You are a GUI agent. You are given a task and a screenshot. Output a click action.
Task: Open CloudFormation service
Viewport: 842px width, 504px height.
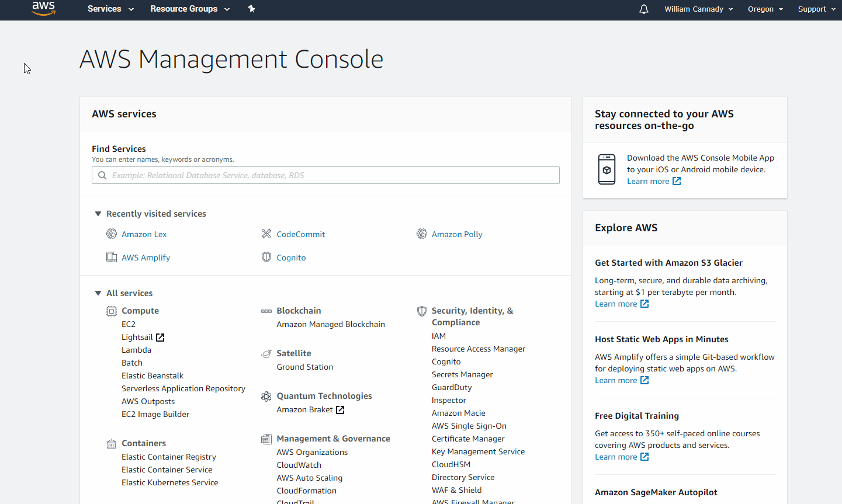point(307,491)
